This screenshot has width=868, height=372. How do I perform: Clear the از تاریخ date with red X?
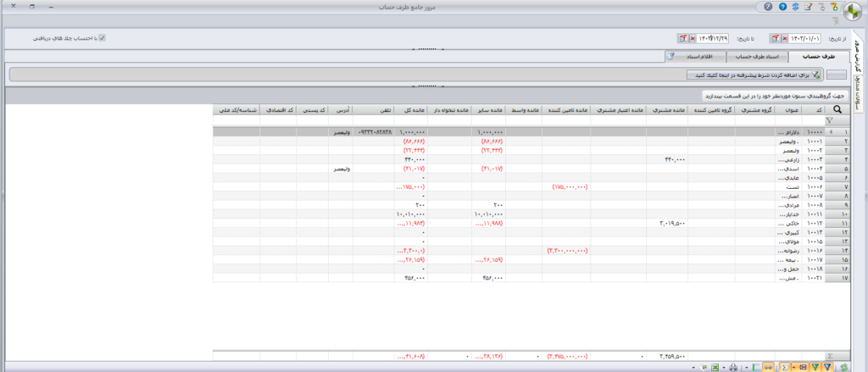(785, 38)
